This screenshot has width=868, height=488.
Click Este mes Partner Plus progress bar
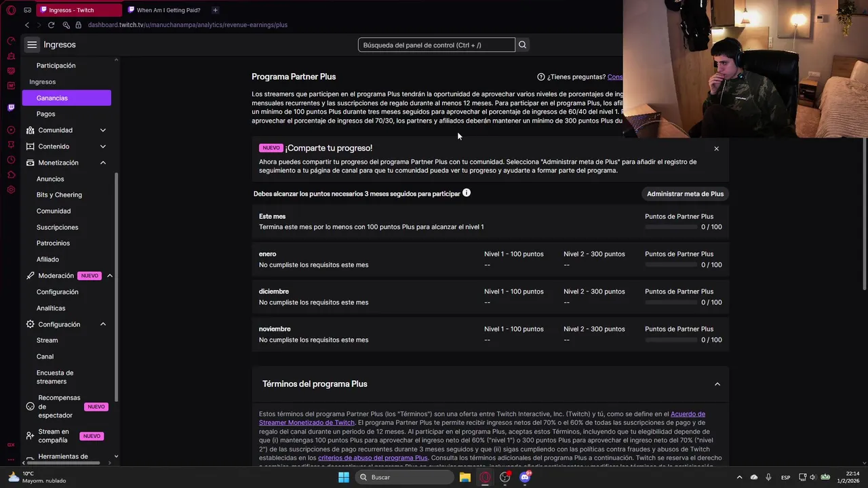click(671, 227)
